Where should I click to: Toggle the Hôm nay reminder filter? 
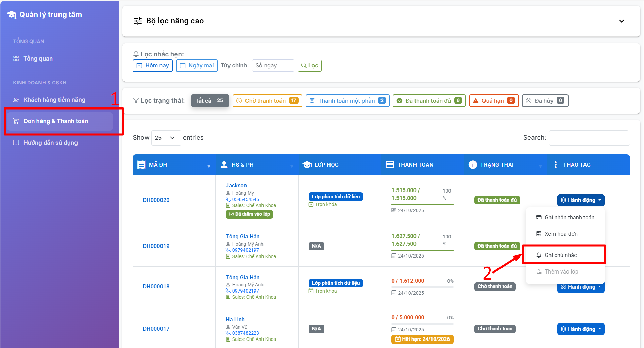(x=153, y=66)
